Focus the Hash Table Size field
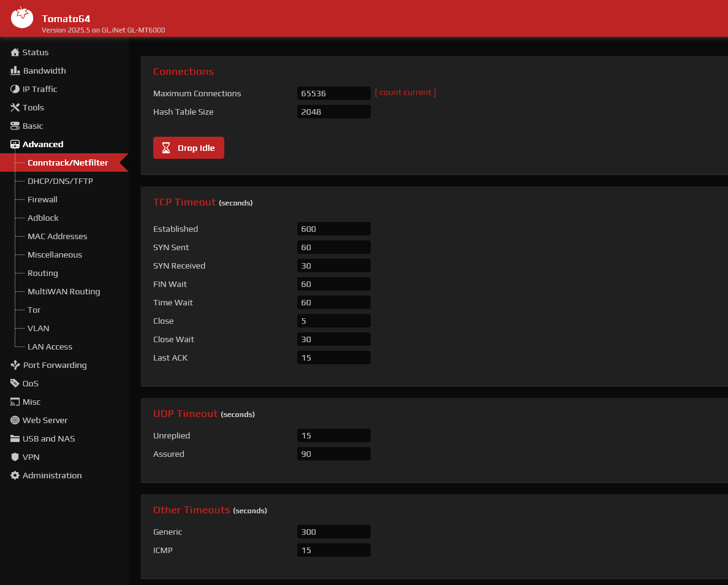 [x=334, y=112]
